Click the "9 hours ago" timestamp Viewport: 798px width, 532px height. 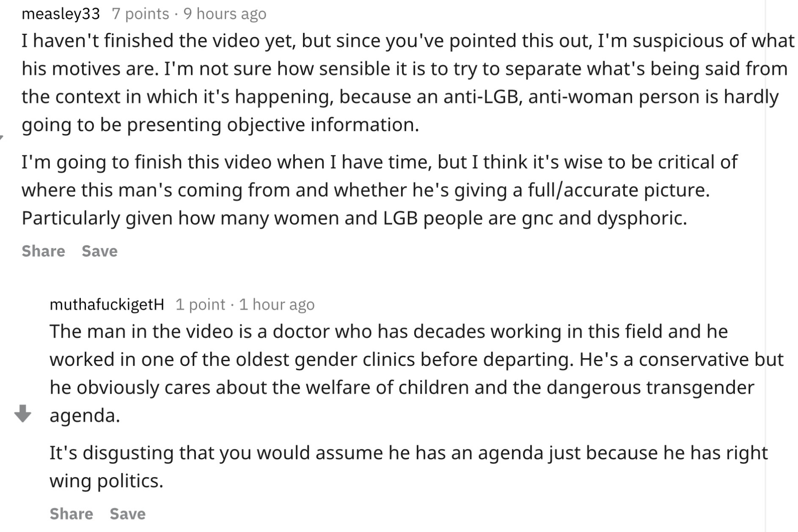[x=225, y=14]
